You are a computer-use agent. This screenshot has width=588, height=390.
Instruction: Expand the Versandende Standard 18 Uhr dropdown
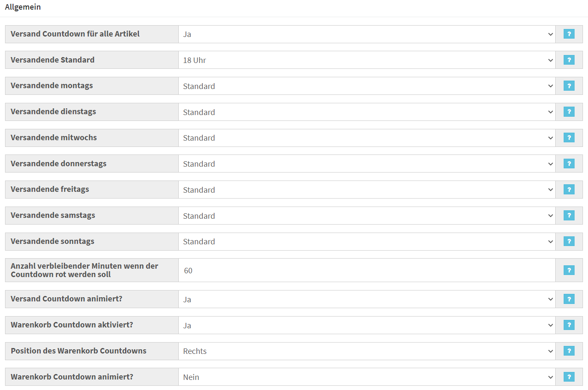pos(367,60)
